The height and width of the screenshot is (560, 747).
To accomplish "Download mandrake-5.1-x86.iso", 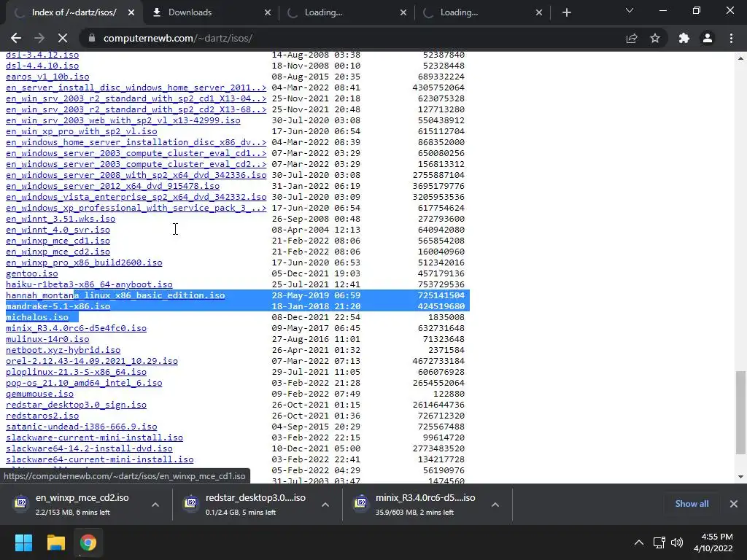I will point(58,306).
